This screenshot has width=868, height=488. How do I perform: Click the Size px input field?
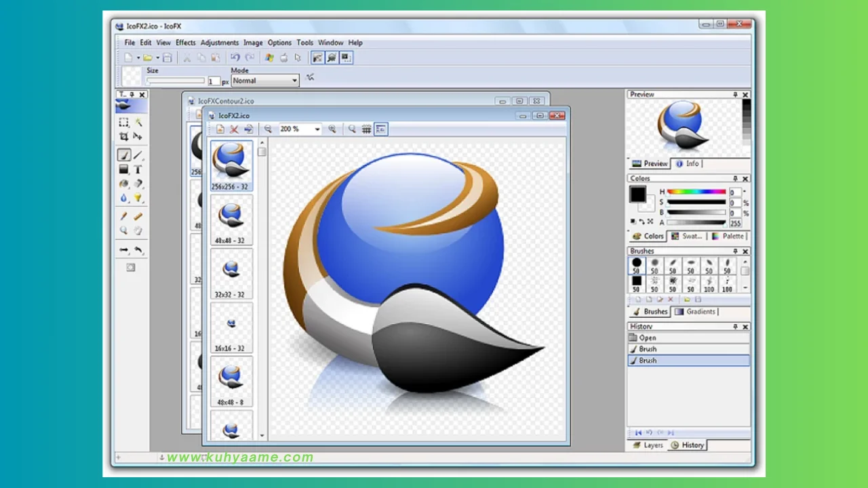214,81
